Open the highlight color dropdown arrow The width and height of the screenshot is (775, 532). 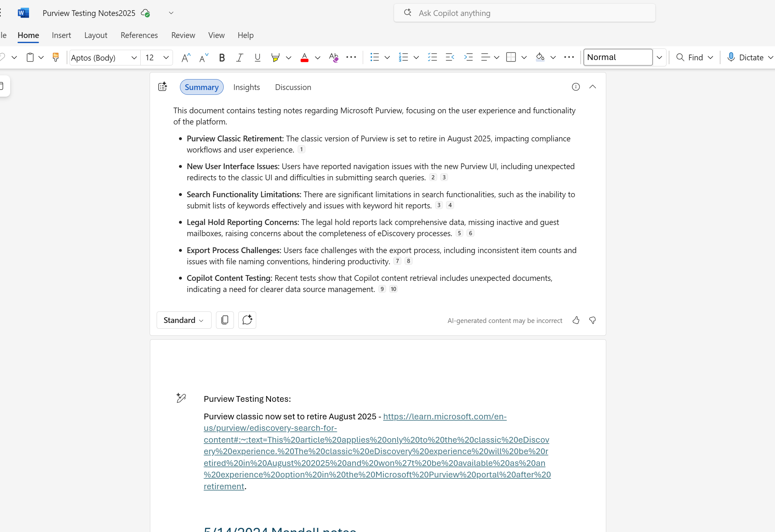pyautogui.click(x=289, y=57)
